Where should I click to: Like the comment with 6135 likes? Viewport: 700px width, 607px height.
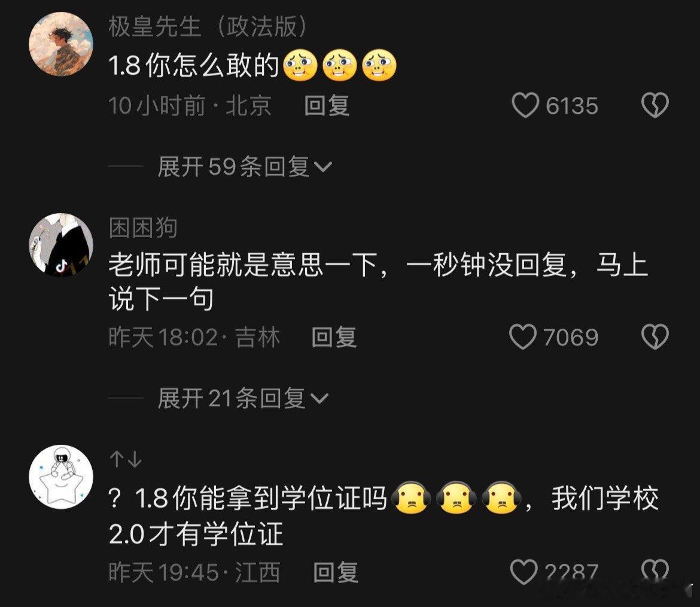coord(525,105)
